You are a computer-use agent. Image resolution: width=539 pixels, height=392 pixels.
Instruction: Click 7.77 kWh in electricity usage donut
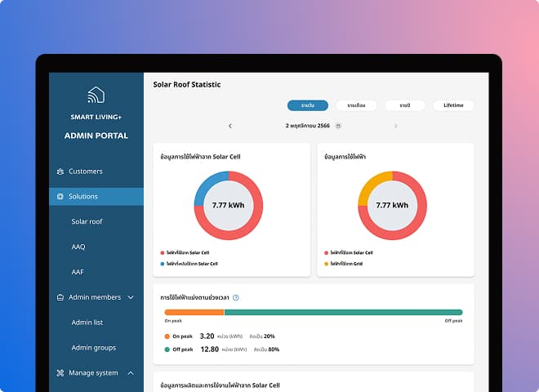point(392,205)
